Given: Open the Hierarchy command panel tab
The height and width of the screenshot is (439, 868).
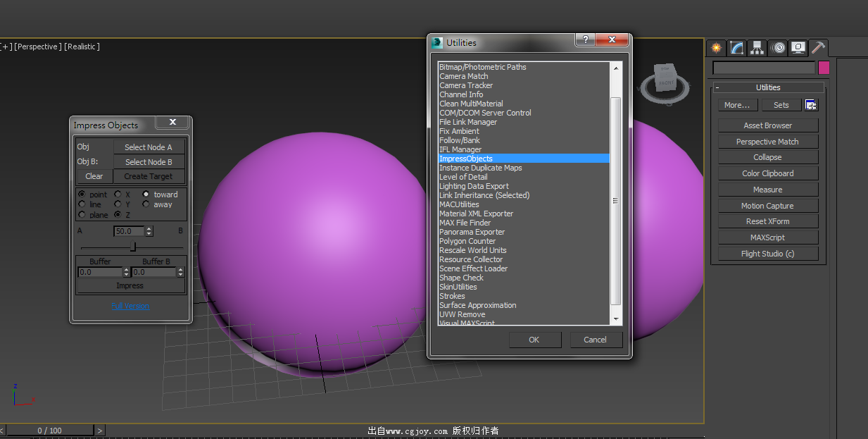Looking at the screenshot, I should click(x=757, y=48).
